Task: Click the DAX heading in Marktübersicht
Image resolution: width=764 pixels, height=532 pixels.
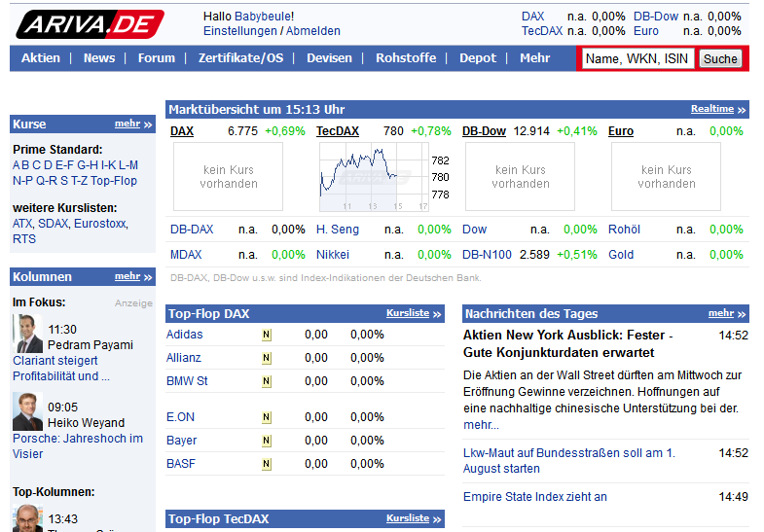Action: (182, 131)
